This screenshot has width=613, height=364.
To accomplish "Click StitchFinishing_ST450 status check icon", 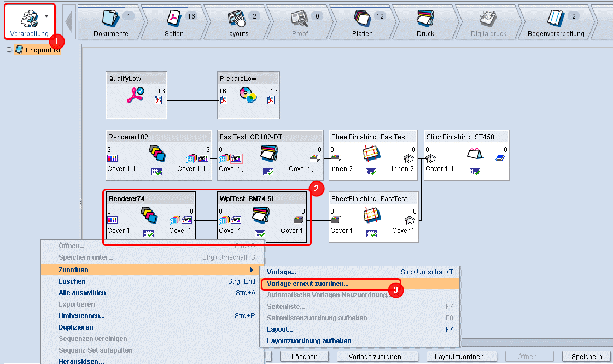I will (x=475, y=172).
